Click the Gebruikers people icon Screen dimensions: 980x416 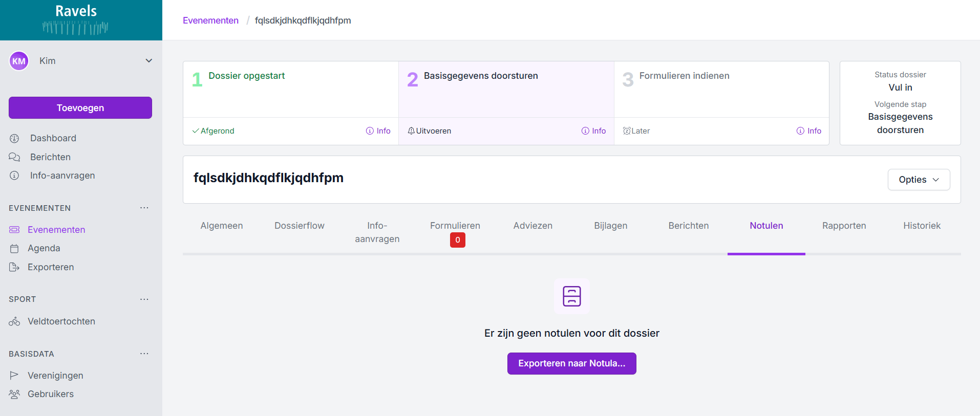pos(14,394)
